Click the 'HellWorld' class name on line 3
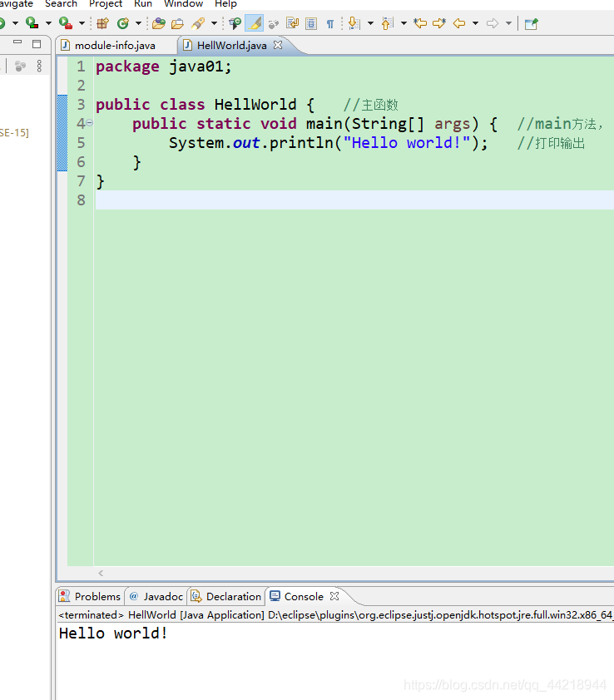This screenshot has width=614, height=700. 255,105
